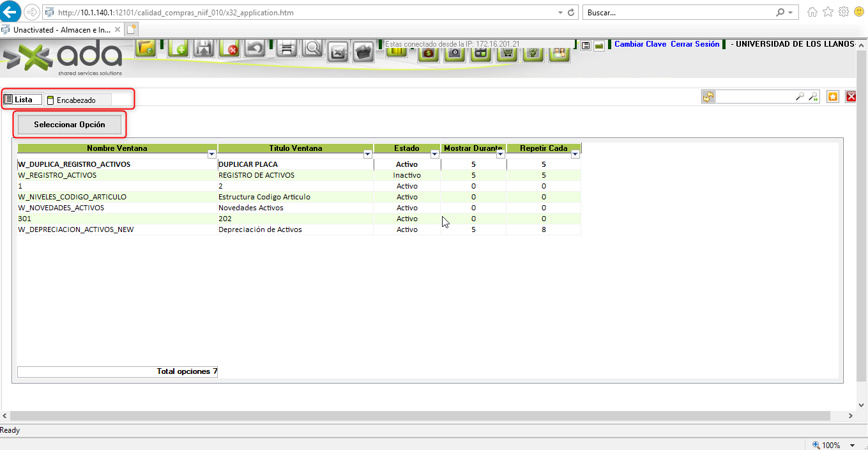Image resolution: width=868 pixels, height=450 pixels.
Task: Click the printer icon in toolbar
Action: [287, 49]
